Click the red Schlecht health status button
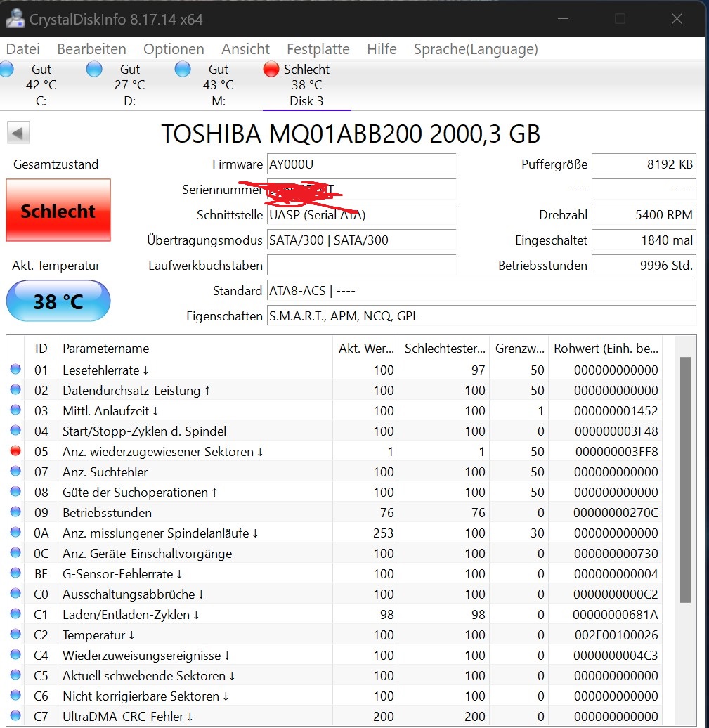The width and height of the screenshot is (709, 728). coord(58,210)
